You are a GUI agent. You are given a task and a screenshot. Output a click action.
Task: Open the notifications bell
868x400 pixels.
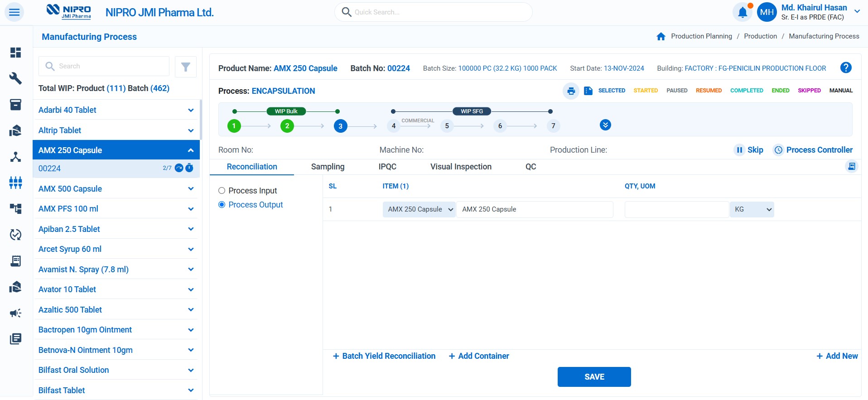click(x=742, y=12)
